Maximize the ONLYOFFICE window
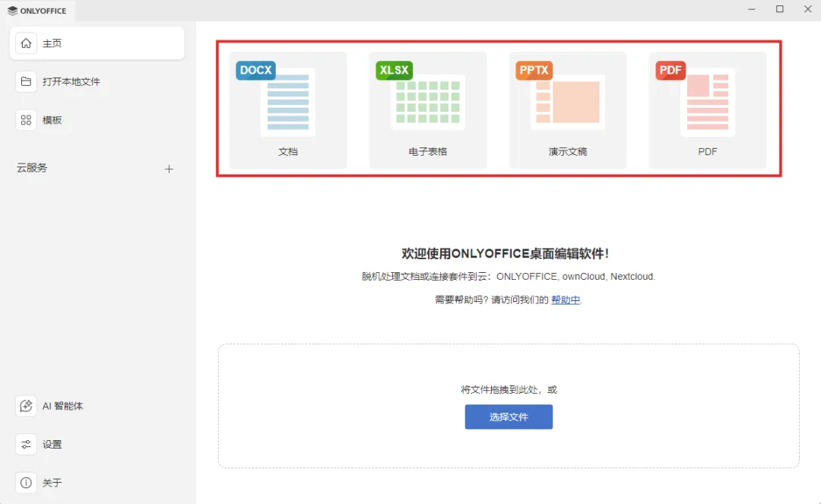Screen dimensions: 821x504 pyautogui.click(x=780, y=9)
